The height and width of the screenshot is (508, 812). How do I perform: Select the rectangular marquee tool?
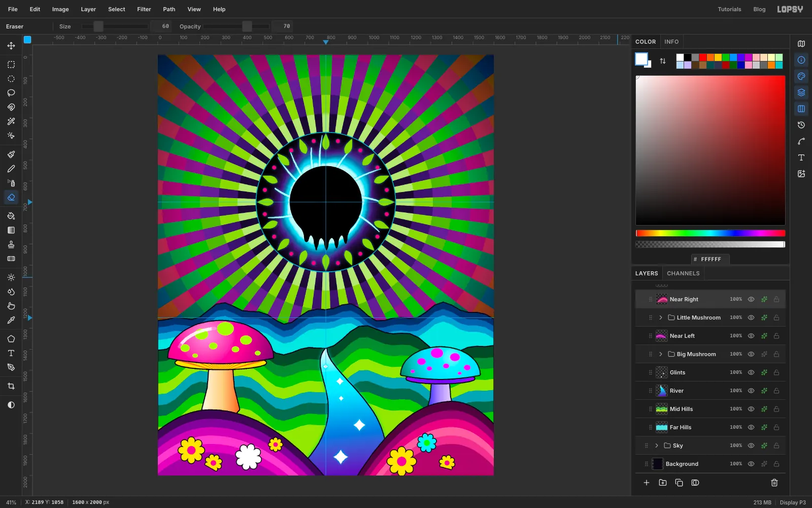pos(11,65)
